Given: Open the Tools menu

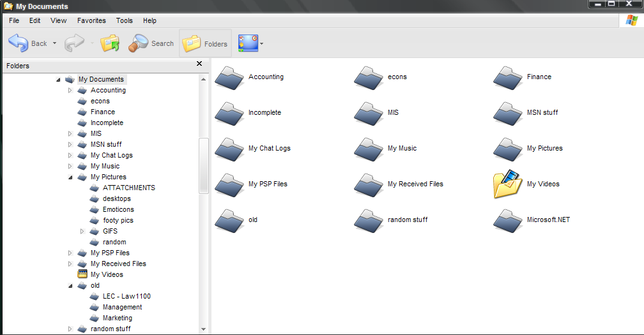Looking at the screenshot, I should click(x=125, y=20).
